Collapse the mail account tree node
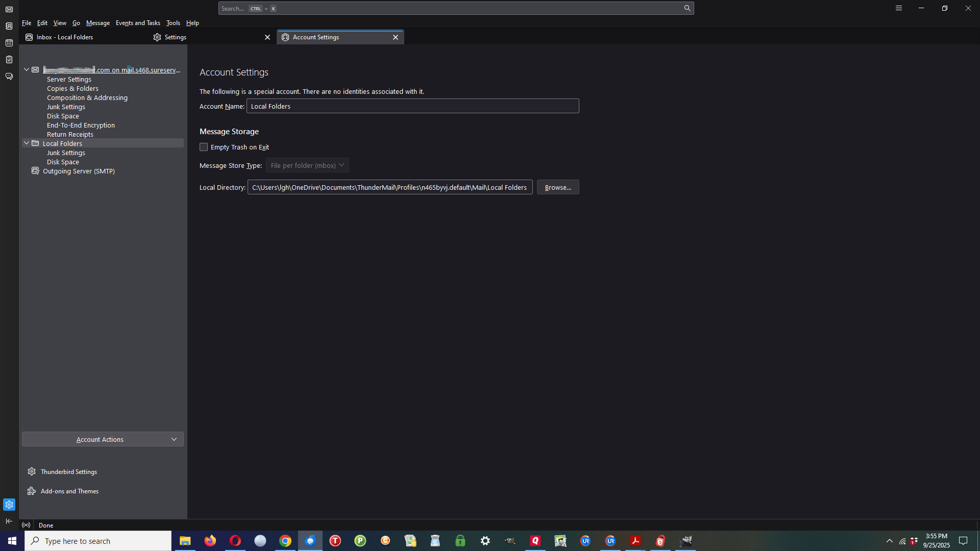Image resolution: width=980 pixels, height=551 pixels. pos(27,70)
